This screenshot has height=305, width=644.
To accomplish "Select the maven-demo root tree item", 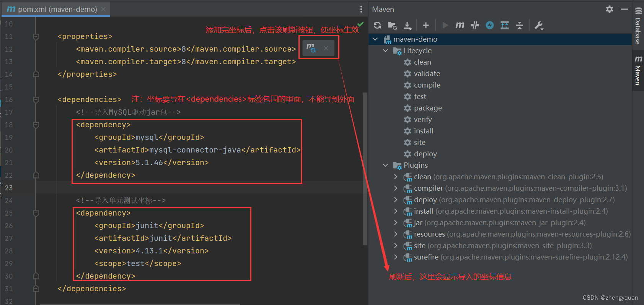I will [x=500, y=39].
